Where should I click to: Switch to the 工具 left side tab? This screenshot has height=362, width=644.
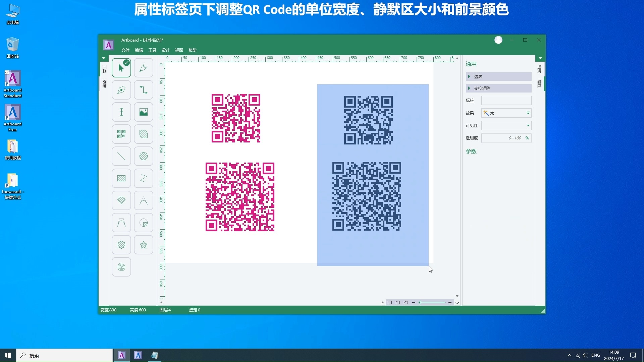(104, 69)
